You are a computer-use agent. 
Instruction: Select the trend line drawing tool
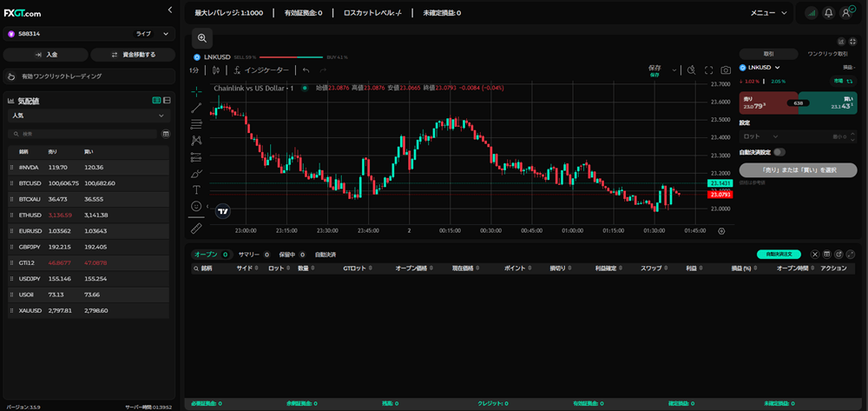[196, 108]
